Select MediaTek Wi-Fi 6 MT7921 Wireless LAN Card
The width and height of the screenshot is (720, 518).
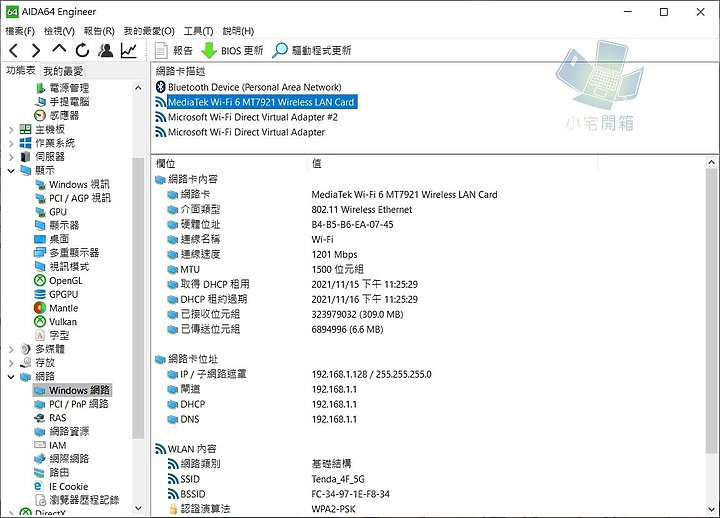261,102
